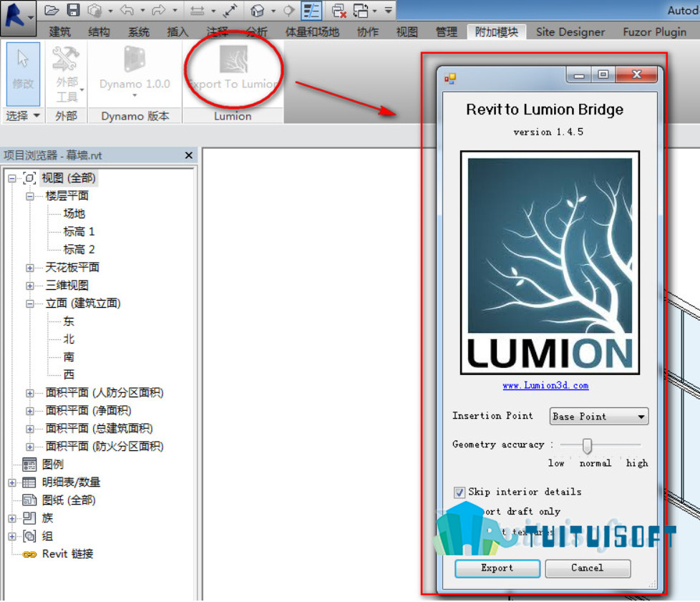Image resolution: width=700 pixels, height=602 pixels.
Task: Click the 图纸 (全部) sheets icon
Action: 29,500
